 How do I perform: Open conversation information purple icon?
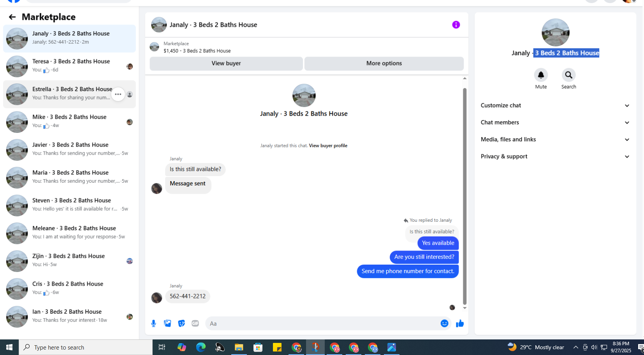coord(456,25)
